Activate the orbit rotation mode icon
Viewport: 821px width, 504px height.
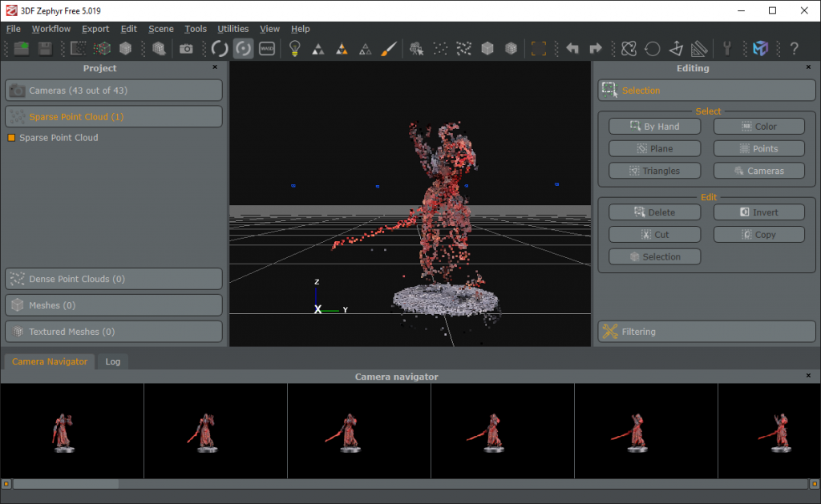coord(242,48)
